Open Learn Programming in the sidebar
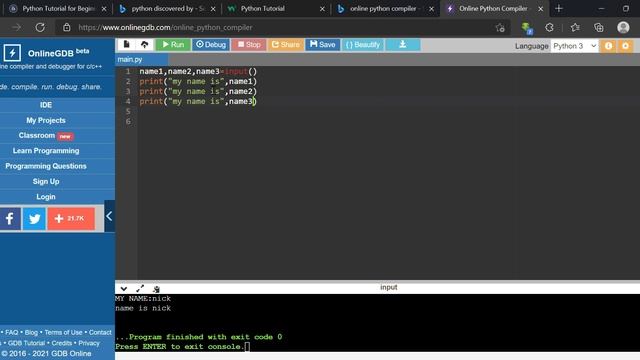Screen dimensions: 640x360 pos(46,151)
